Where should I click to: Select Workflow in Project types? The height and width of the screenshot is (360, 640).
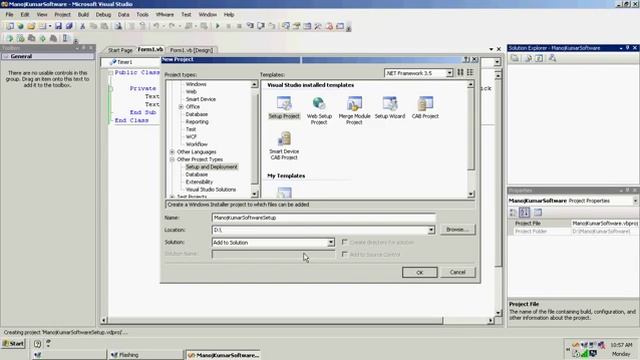pos(196,144)
